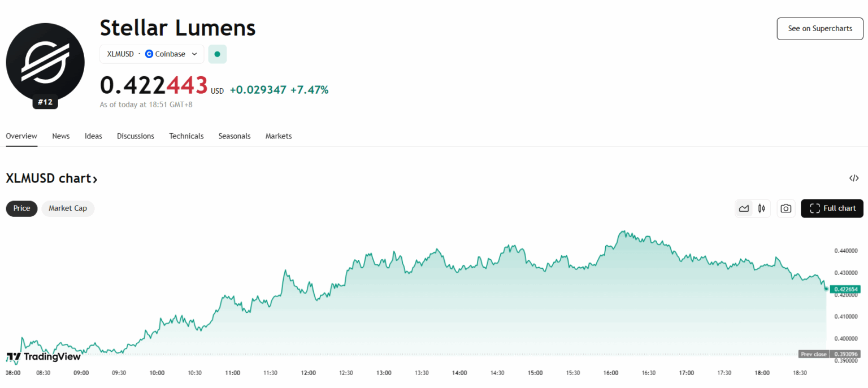Image resolution: width=868 pixels, height=388 pixels.
Task: Take a chart snapshot with the camera icon
Action: (785, 208)
